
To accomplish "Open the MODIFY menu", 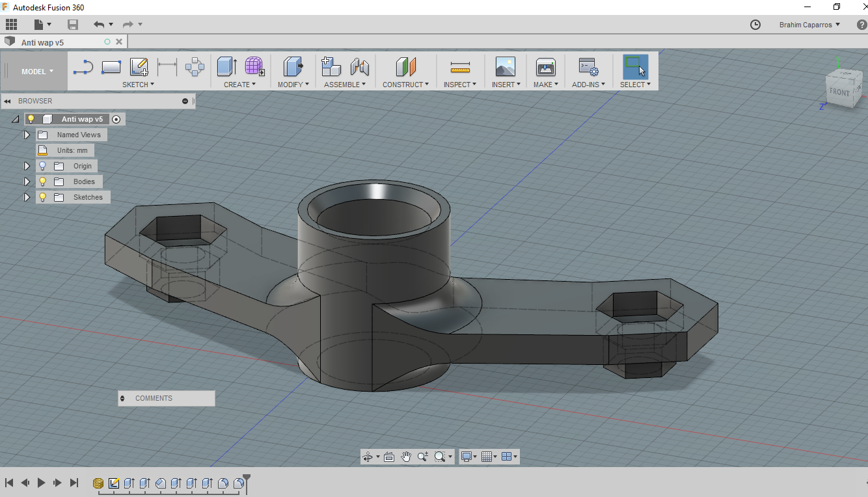I will click(293, 85).
